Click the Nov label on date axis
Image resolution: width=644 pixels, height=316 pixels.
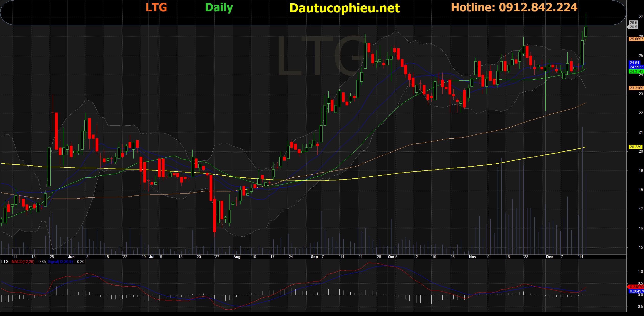pyautogui.click(x=473, y=257)
